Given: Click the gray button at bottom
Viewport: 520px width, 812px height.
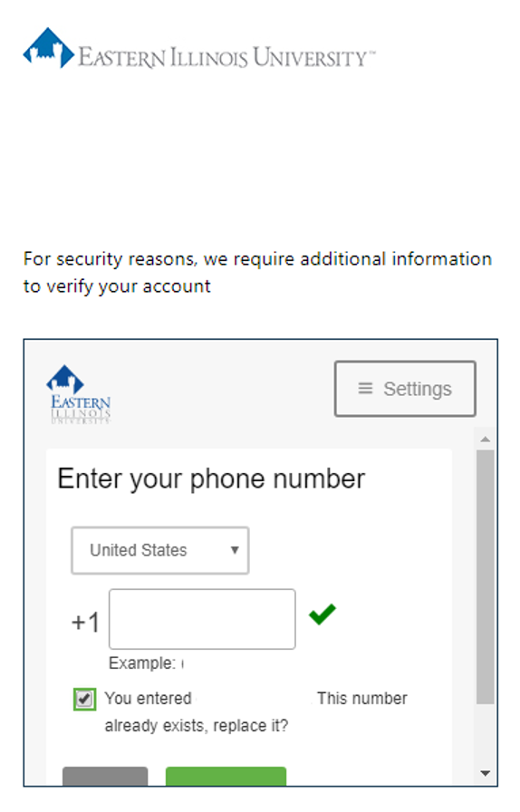Looking at the screenshot, I should click(105, 777).
